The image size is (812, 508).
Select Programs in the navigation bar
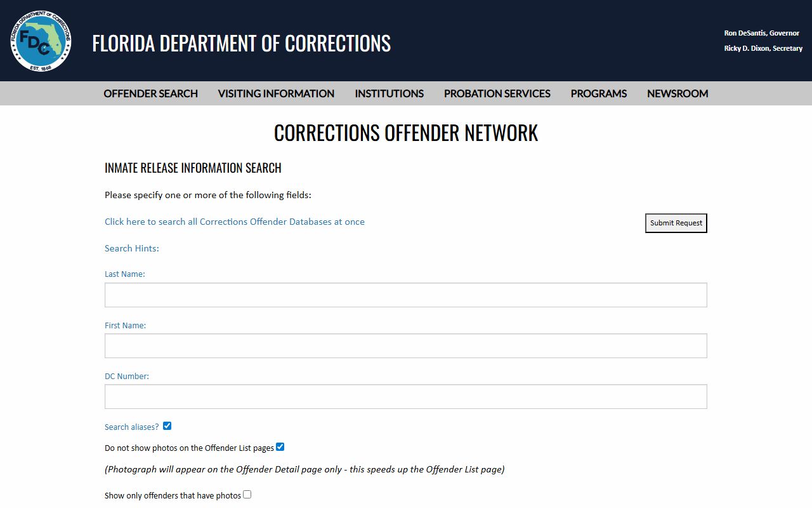(x=599, y=93)
